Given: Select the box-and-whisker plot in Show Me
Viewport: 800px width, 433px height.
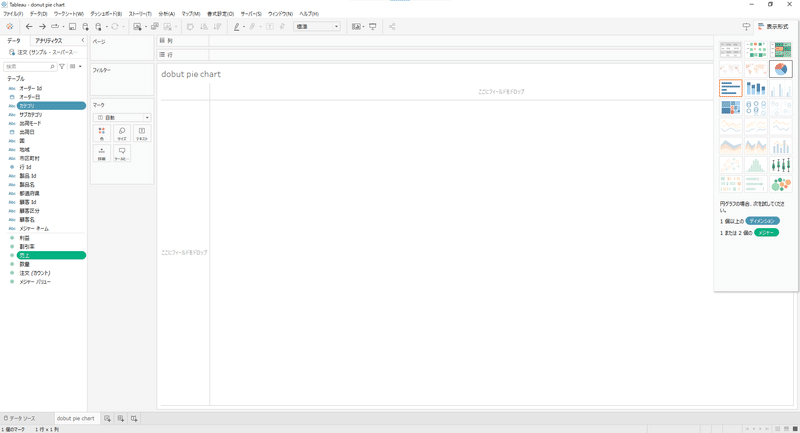Looking at the screenshot, I should [x=781, y=165].
